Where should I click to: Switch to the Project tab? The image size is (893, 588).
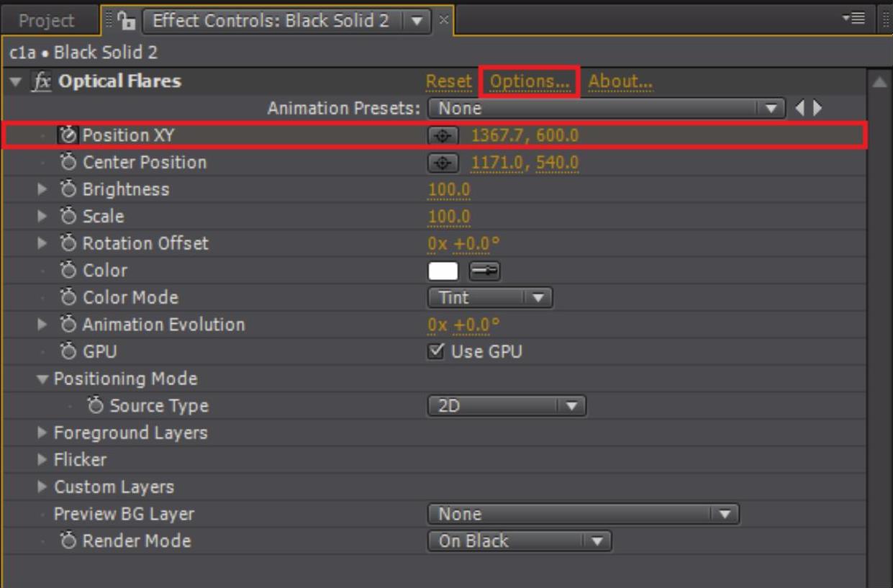pyautogui.click(x=47, y=21)
